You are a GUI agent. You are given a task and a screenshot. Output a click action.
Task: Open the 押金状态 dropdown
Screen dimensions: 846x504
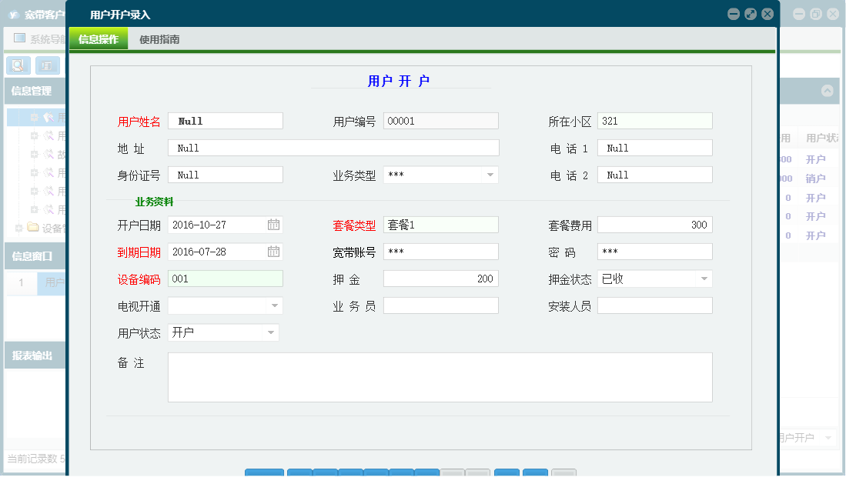(x=704, y=279)
